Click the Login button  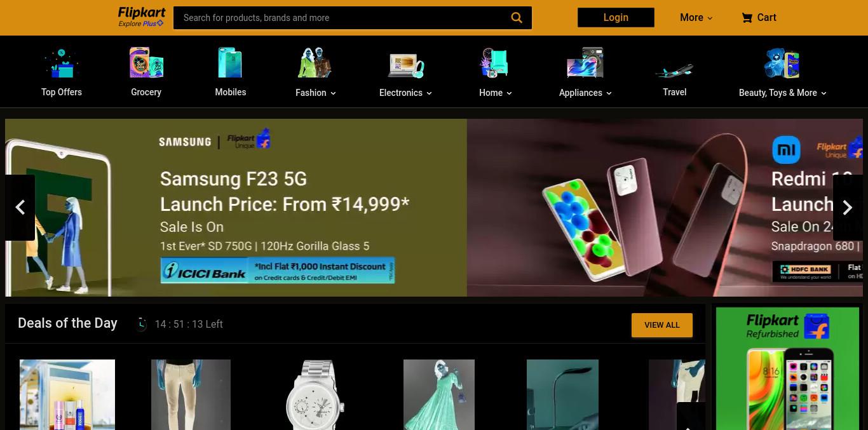(616, 18)
